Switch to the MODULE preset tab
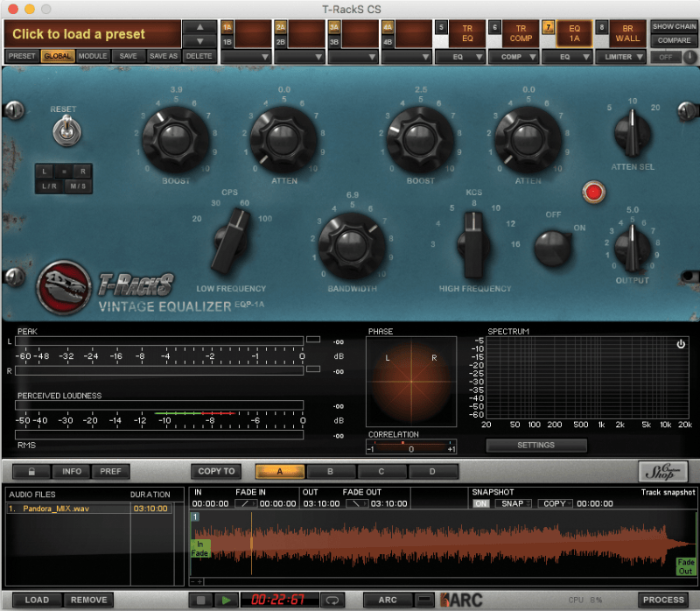This screenshot has width=700, height=611. tap(93, 56)
